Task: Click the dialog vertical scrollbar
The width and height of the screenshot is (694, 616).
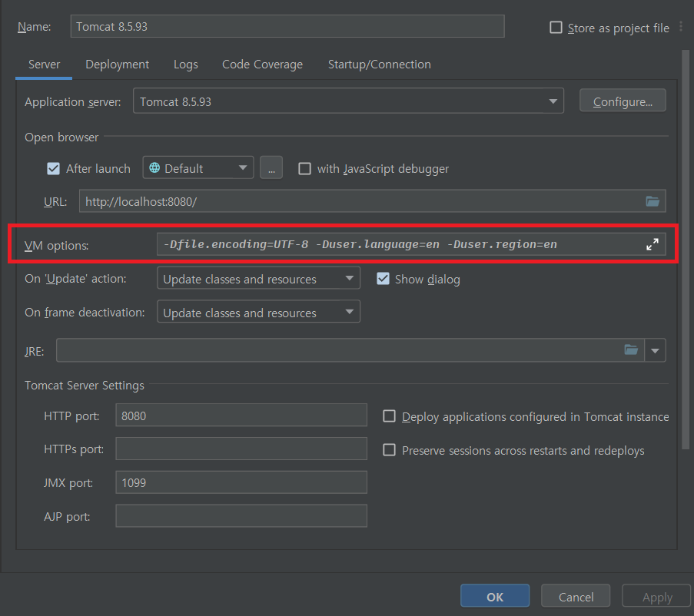Action: click(x=686, y=250)
